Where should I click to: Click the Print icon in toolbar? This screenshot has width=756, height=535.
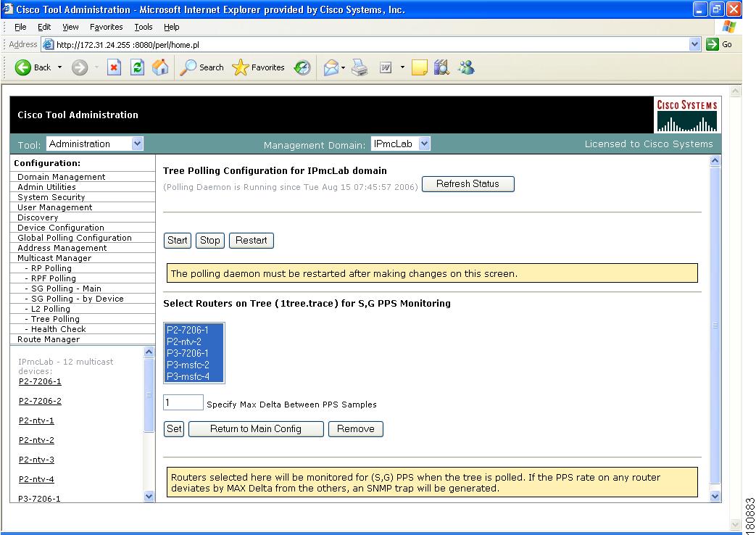coord(360,67)
